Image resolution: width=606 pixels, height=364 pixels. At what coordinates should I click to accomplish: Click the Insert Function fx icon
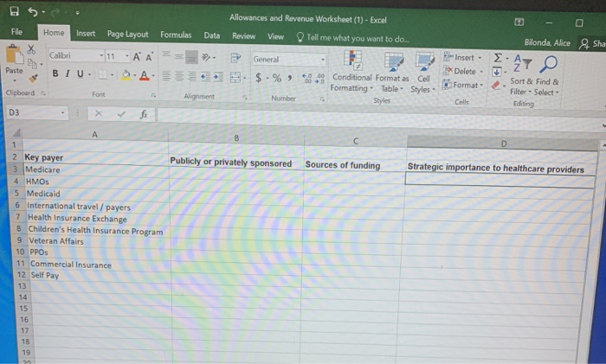144,114
